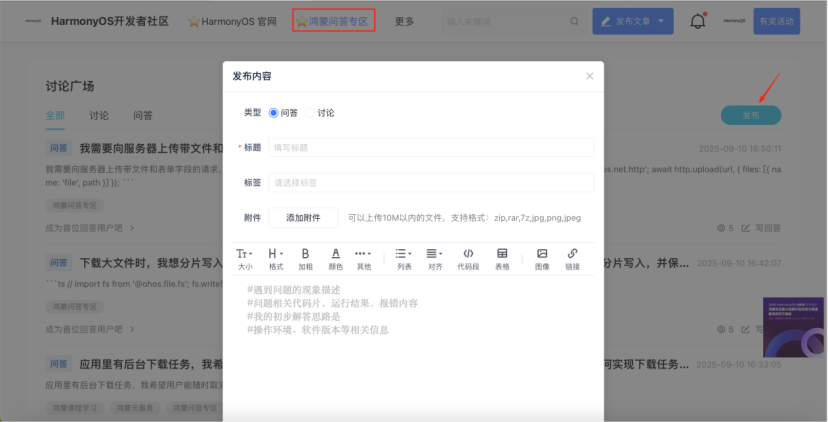This screenshot has height=422, width=828.
Task: Click the 发布文章 button
Action: point(625,21)
